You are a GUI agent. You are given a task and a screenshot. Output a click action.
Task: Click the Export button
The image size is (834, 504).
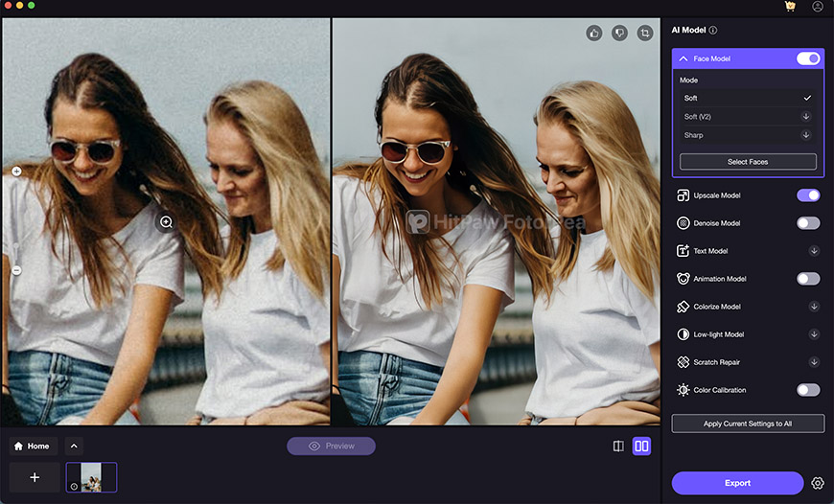click(x=737, y=483)
